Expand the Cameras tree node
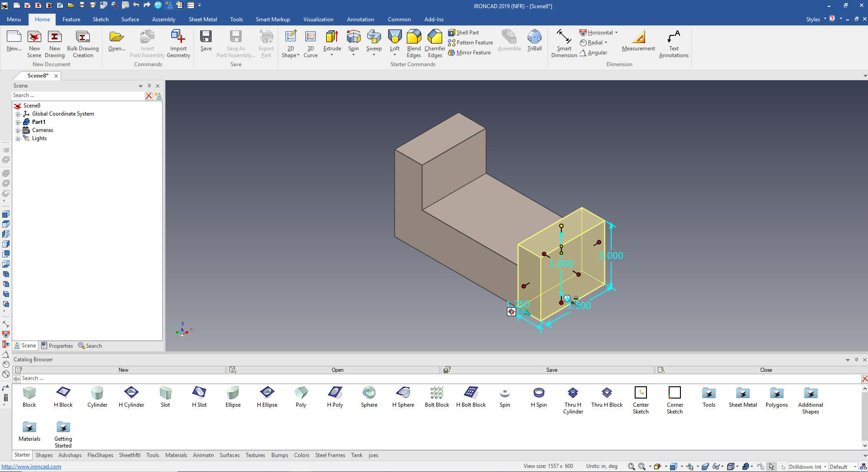This screenshot has height=472, width=868. coord(18,131)
